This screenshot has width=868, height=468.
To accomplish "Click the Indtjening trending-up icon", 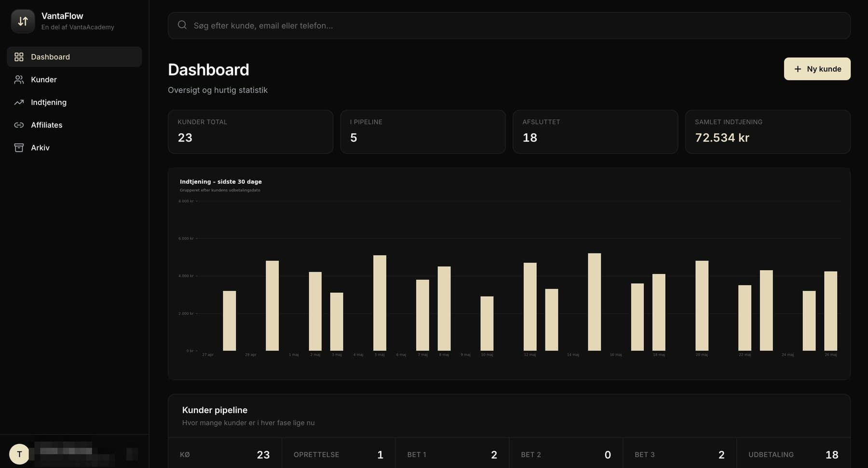I will 19,102.
